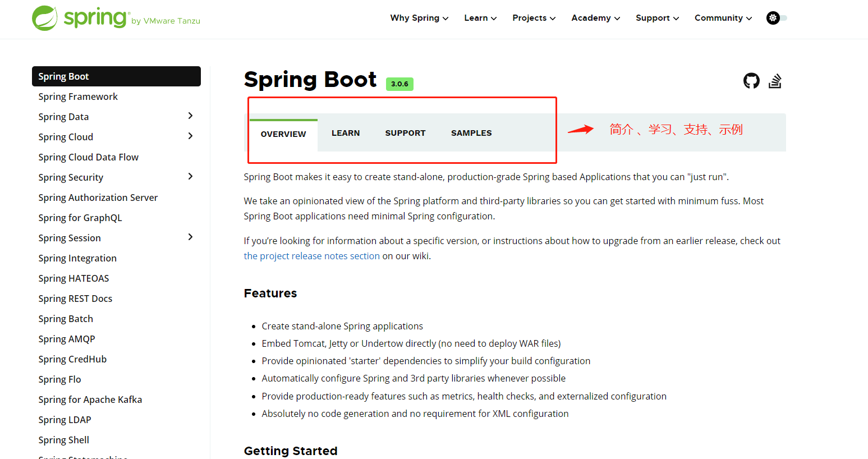This screenshot has height=459, width=868.
Task: Open Spring Data project page
Action: click(63, 117)
